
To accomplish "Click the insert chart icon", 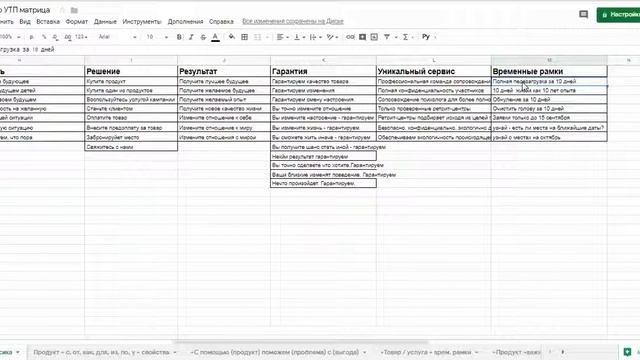I will tap(374, 37).
